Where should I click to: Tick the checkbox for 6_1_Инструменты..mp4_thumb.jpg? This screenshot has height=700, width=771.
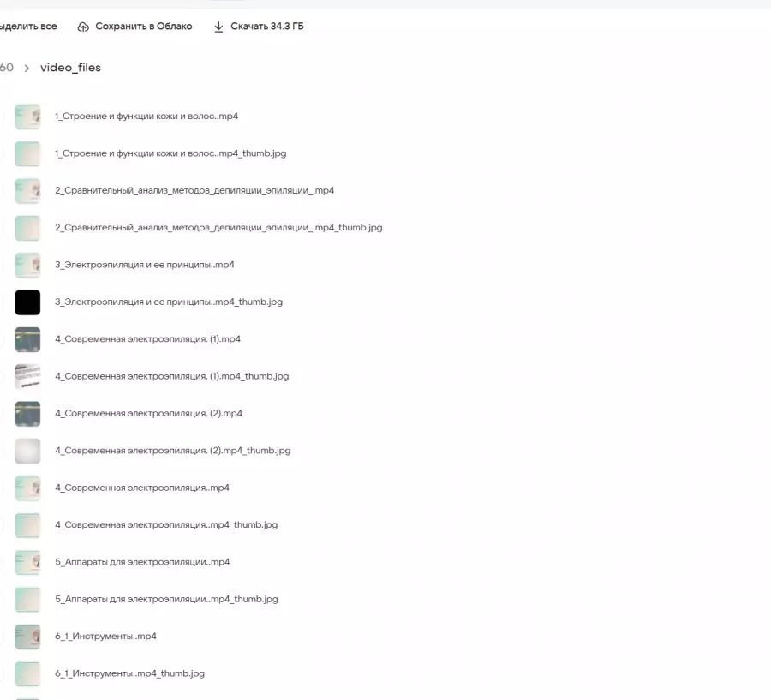click(x=2, y=673)
